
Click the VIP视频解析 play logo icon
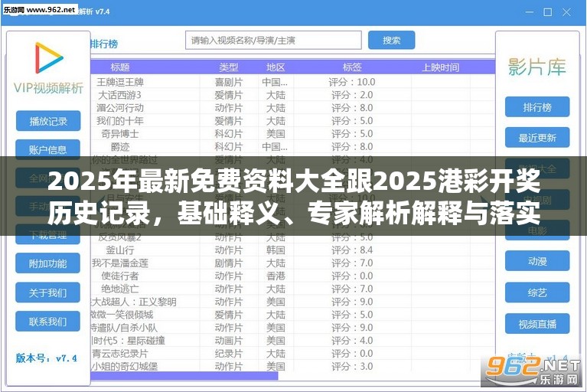click(x=49, y=57)
